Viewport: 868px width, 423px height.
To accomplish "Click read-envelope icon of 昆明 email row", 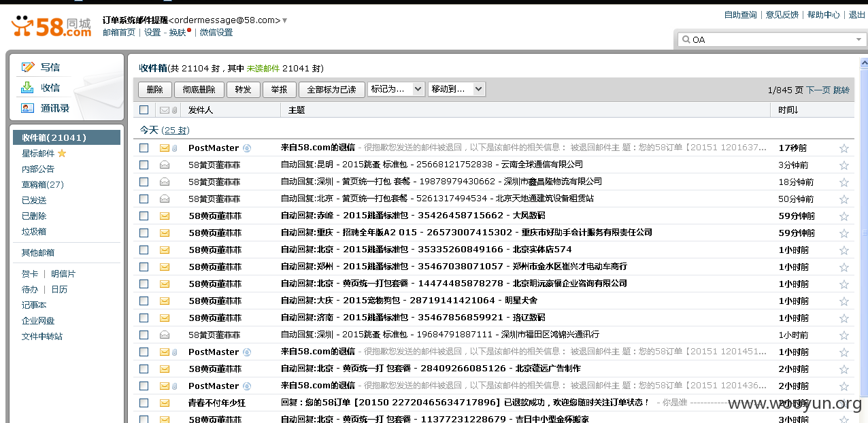I will pyautogui.click(x=165, y=165).
